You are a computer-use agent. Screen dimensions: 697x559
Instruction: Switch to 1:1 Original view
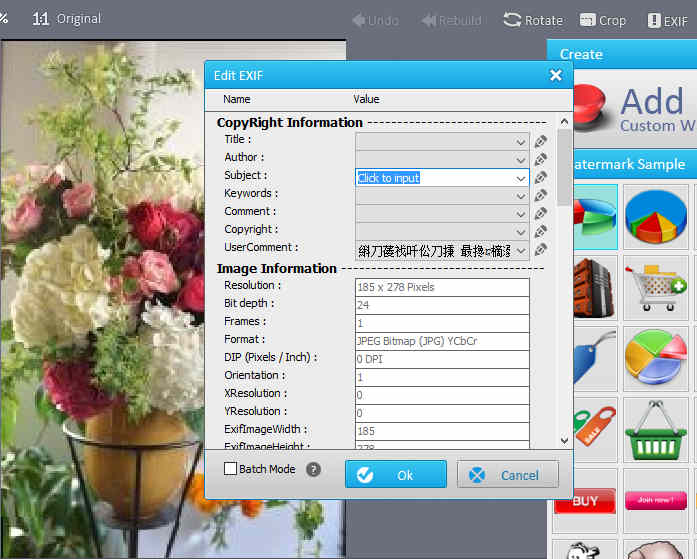(x=67, y=19)
